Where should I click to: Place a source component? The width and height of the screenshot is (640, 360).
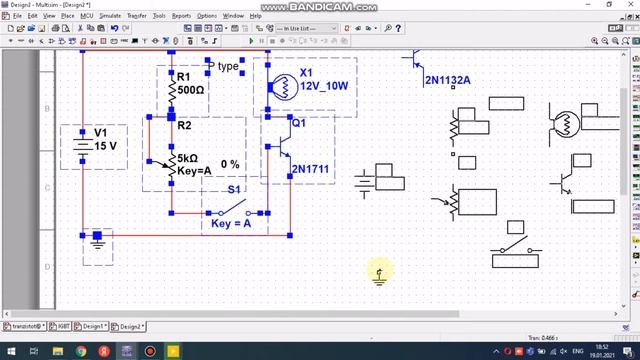(11, 41)
